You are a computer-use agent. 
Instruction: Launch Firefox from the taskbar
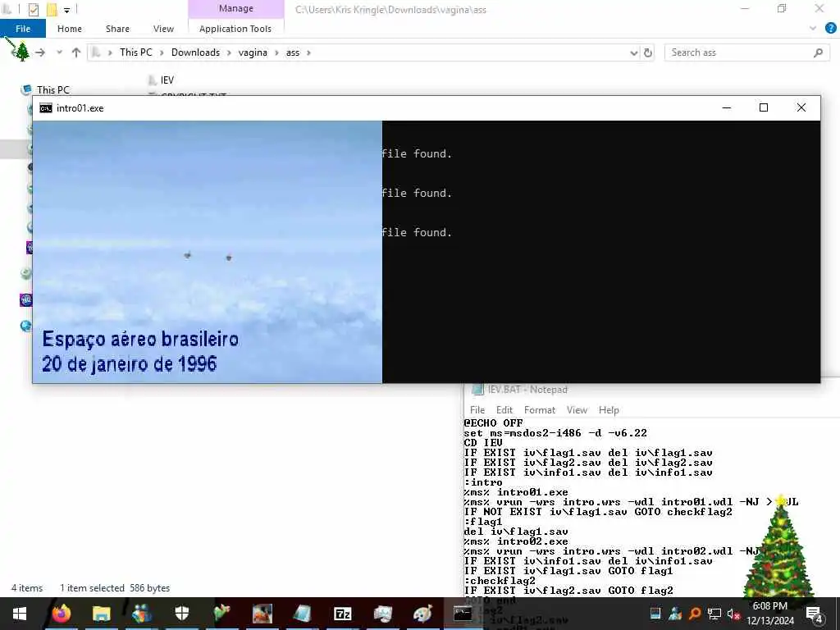pyautogui.click(x=61, y=614)
